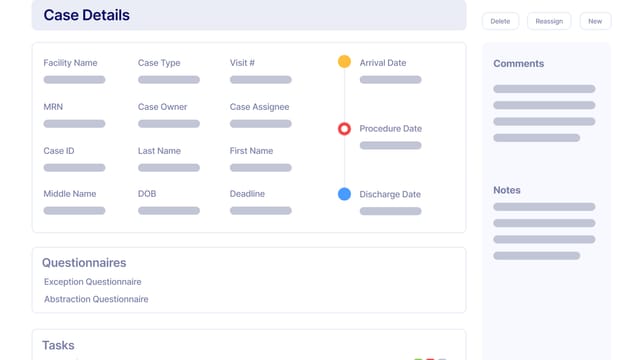
Task: Click the Last Name value placeholder
Action: tap(169, 168)
